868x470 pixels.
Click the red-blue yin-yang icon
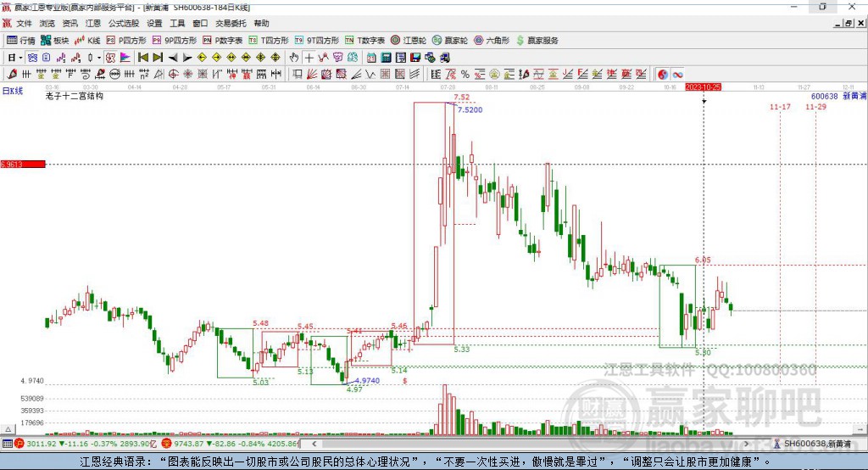click(x=663, y=75)
